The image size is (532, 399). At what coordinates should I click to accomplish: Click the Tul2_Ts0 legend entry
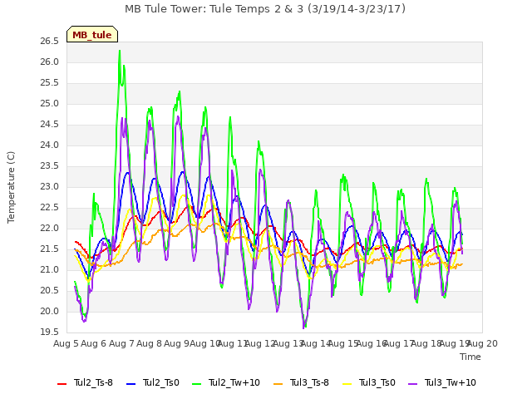(153, 382)
